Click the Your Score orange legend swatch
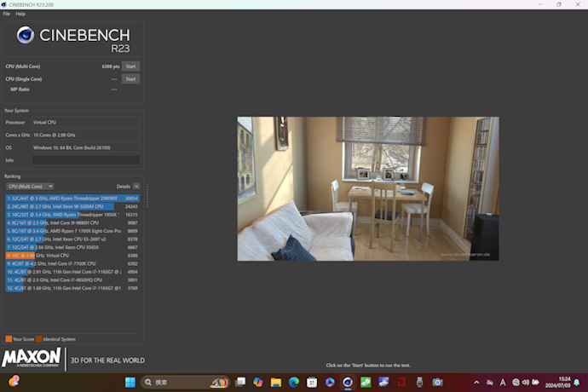588x392 pixels. pos(9,339)
